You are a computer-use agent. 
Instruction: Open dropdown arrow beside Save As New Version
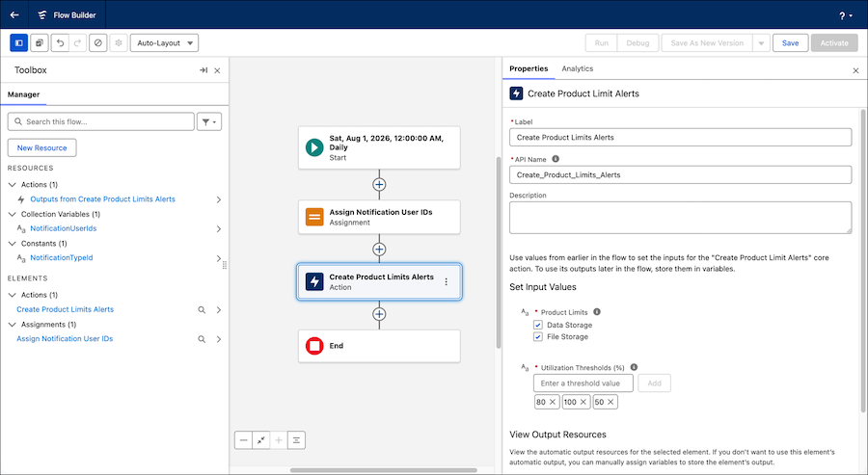pyautogui.click(x=761, y=42)
